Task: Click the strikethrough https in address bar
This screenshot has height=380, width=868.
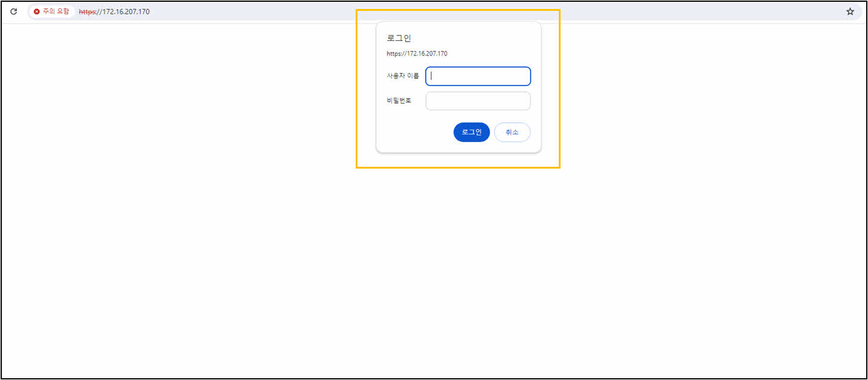Action: 87,11
